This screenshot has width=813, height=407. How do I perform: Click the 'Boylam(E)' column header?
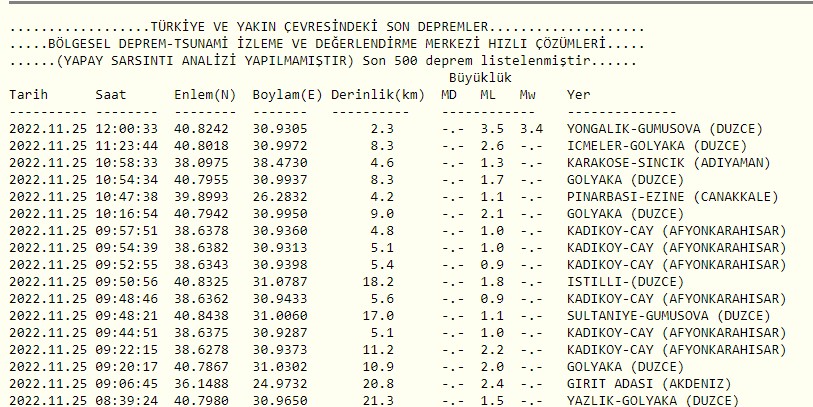pos(285,94)
